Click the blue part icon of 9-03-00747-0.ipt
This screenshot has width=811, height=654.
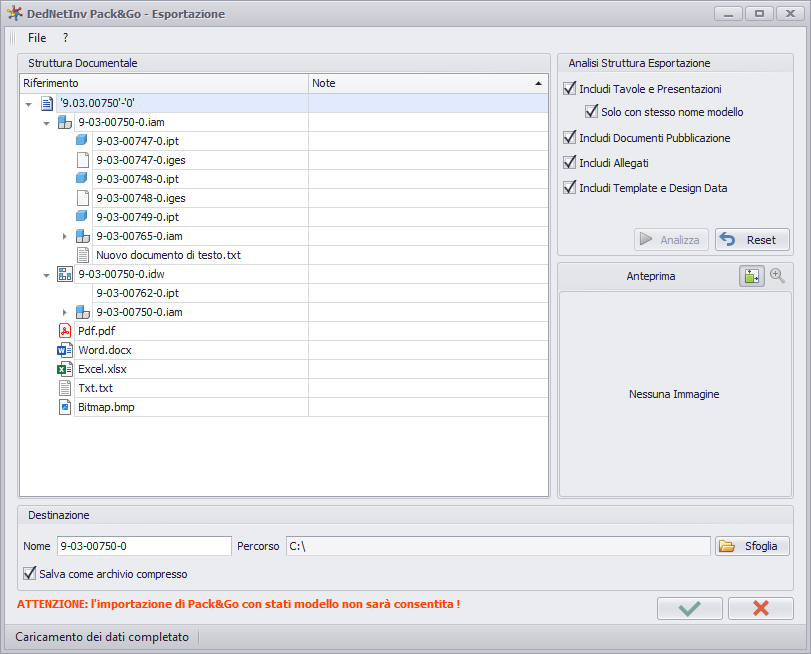tap(82, 140)
